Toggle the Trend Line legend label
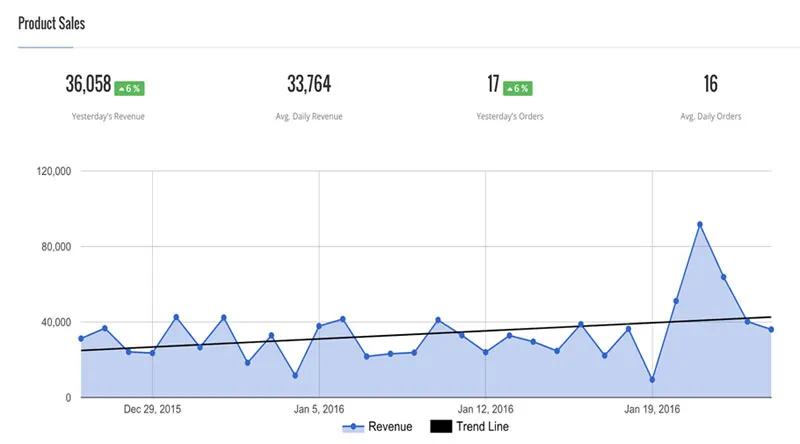800x444 pixels. [482, 427]
